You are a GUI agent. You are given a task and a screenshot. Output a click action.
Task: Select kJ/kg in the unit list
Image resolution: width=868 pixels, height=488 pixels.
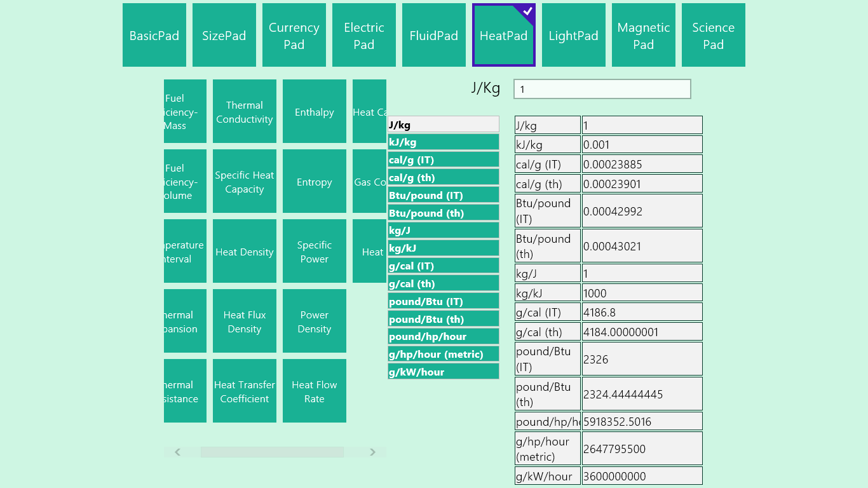pos(443,142)
